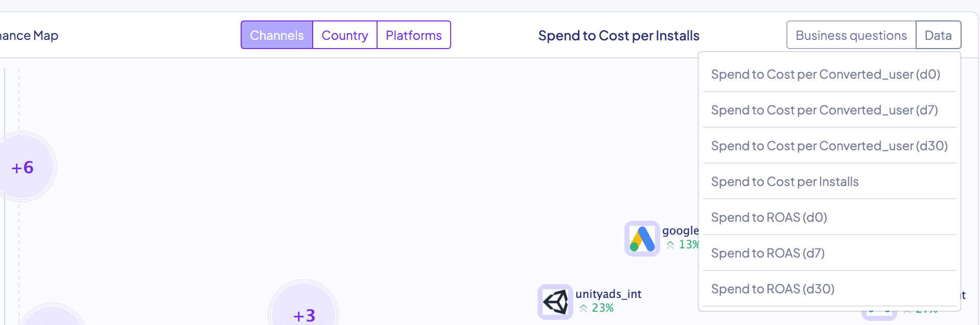Switch to the Country view

click(345, 35)
